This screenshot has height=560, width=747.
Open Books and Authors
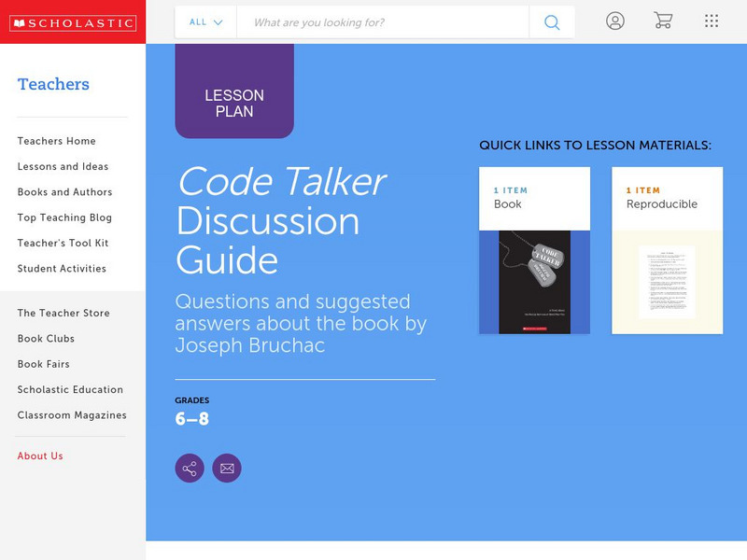point(64,192)
